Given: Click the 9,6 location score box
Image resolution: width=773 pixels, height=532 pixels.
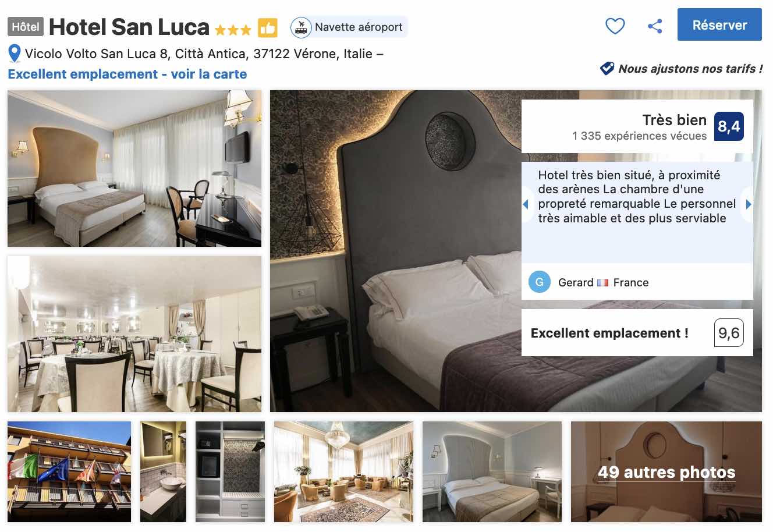Looking at the screenshot, I should (729, 332).
